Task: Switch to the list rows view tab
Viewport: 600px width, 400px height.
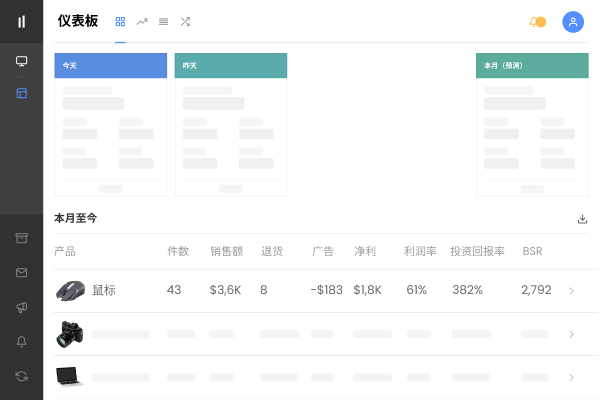Action: point(163,21)
